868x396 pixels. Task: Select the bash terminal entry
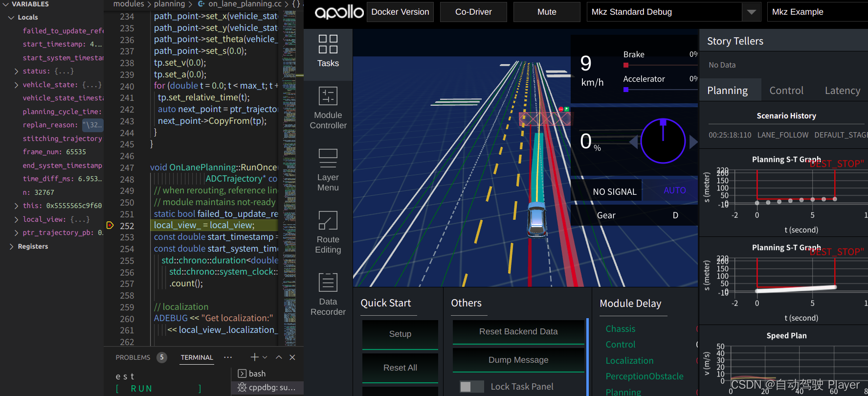click(267, 373)
